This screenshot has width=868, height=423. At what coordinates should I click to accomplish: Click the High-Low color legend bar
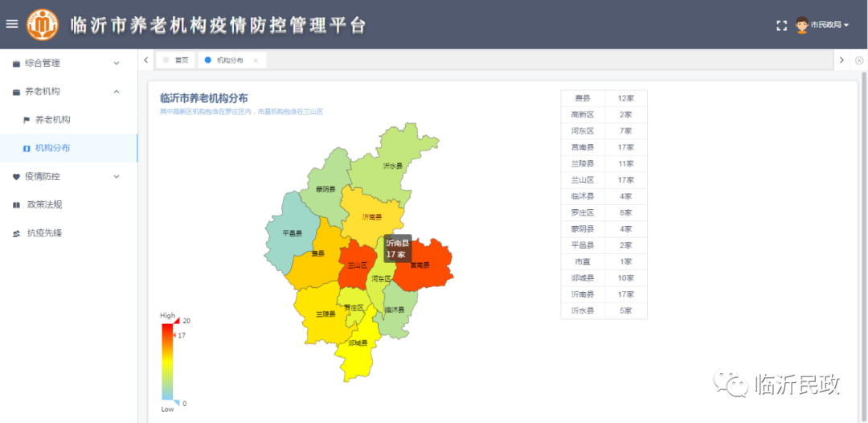(167, 362)
